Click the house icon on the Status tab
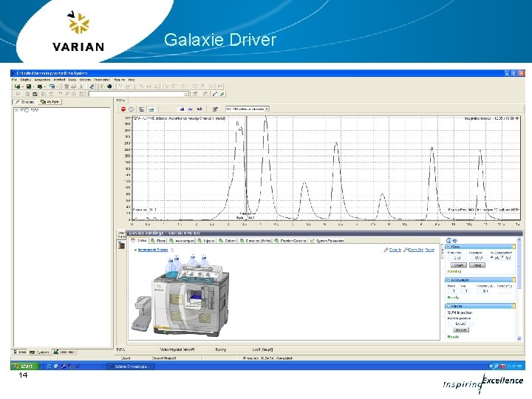 pyautogui.click(x=133, y=240)
